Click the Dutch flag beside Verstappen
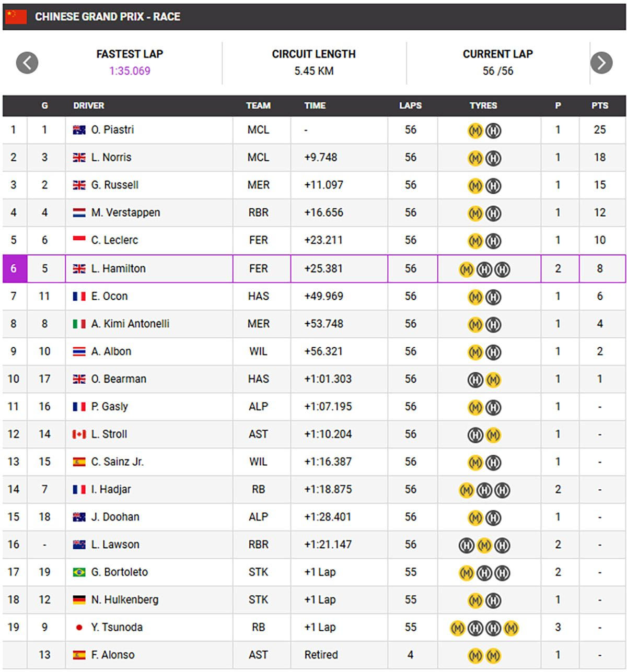The image size is (627, 672). click(x=79, y=213)
